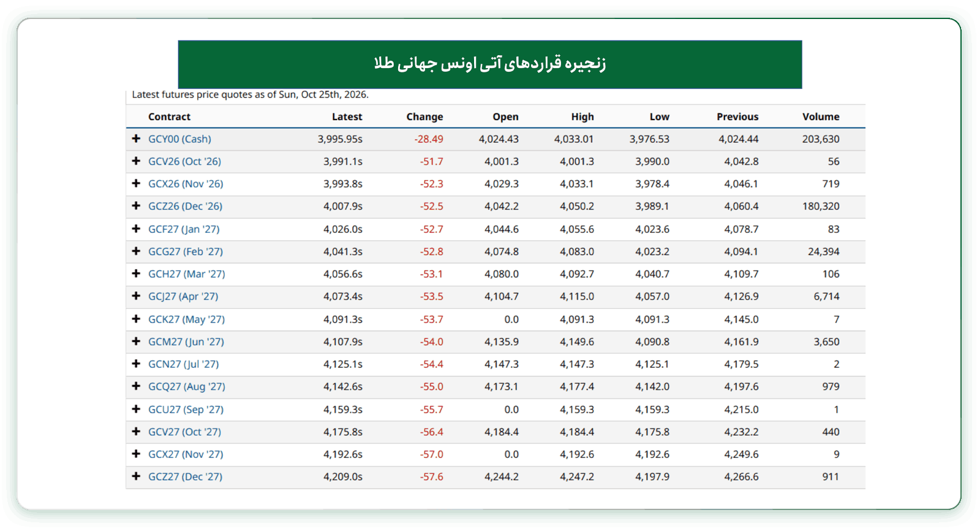
Task: Click the Latest column header
Action: tap(347, 116)
